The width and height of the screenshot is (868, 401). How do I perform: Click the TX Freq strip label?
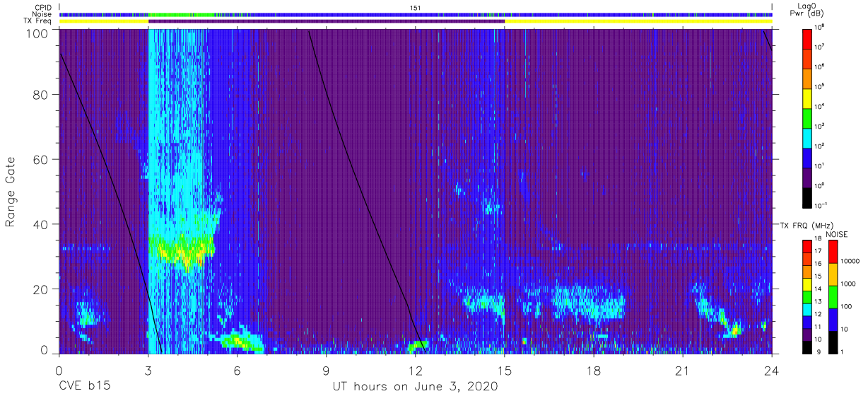pos(39,21)
